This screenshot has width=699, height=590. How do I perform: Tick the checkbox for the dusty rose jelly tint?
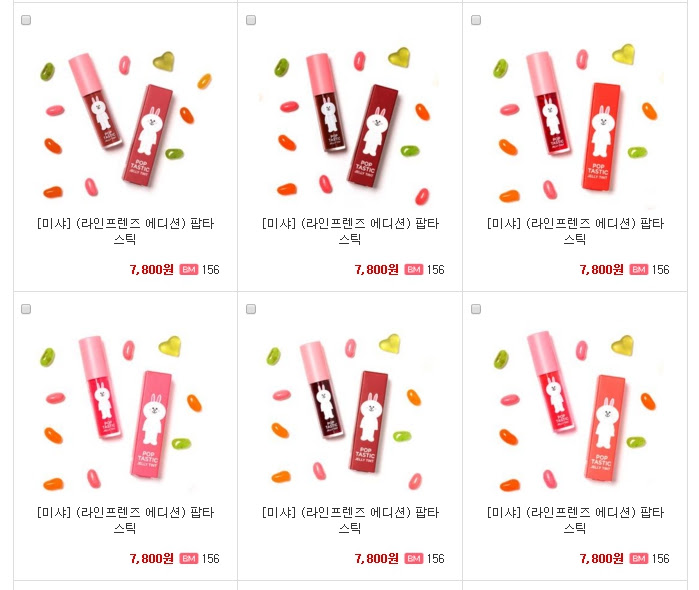[x=26, y=20]
